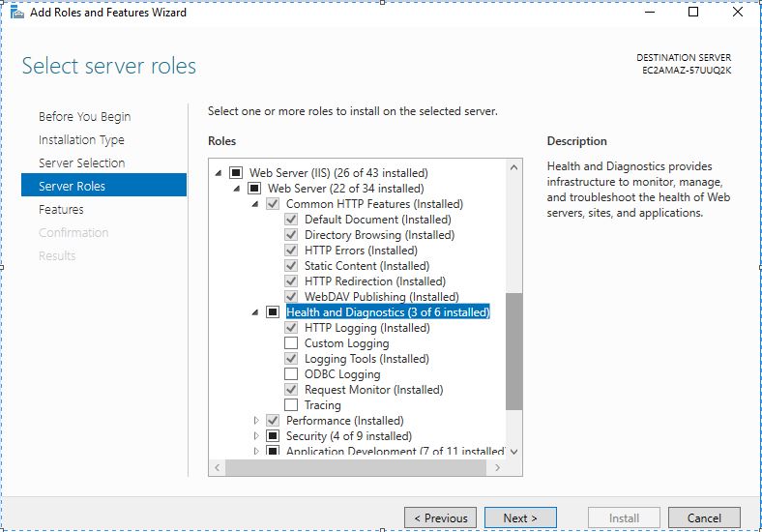Toggle the Web Server (22 of 34 installed) checkbox

click(x=254, y=189)
